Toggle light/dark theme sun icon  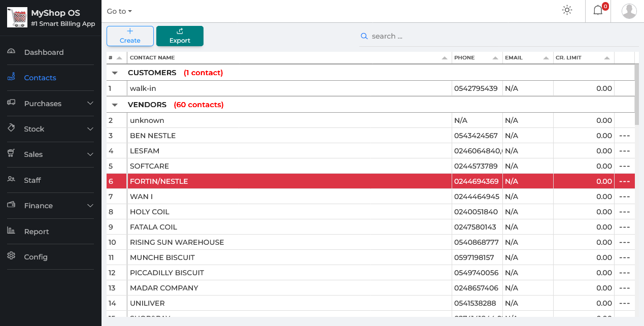click(x=567, y=10)
